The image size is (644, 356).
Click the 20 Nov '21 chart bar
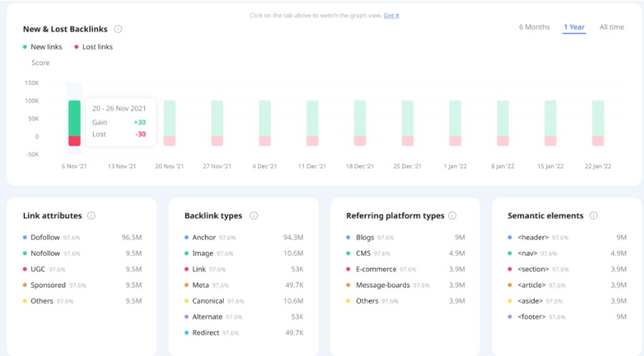(169, 123)
